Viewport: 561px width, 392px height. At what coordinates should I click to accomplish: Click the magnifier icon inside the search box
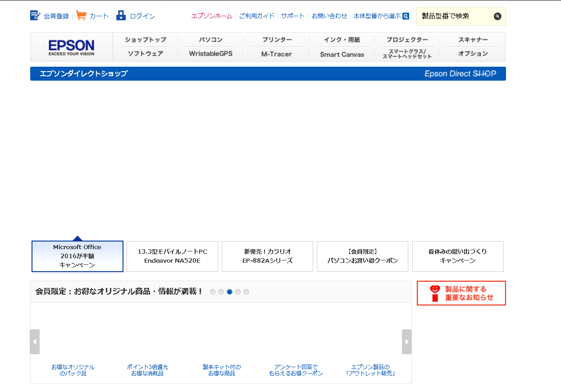497,16
